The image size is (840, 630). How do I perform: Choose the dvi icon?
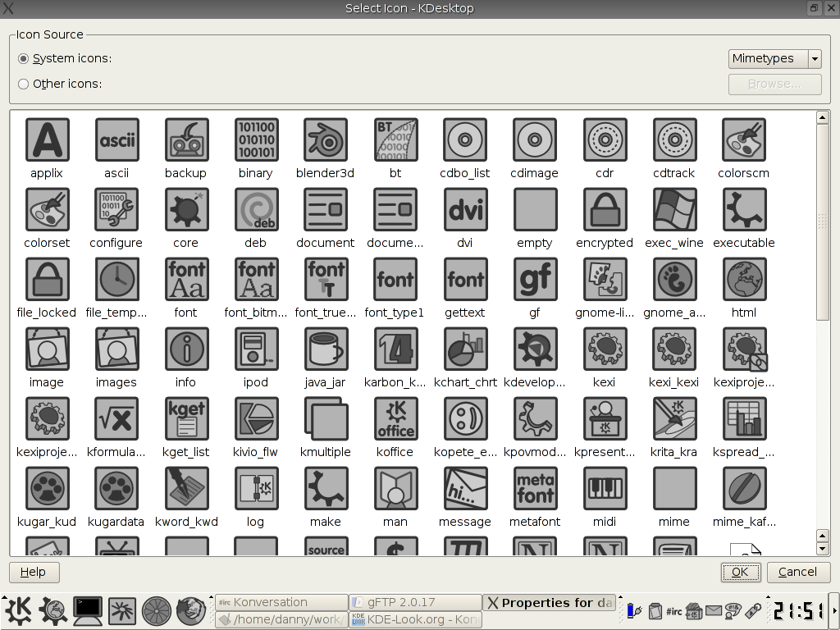tap(466, 209)
